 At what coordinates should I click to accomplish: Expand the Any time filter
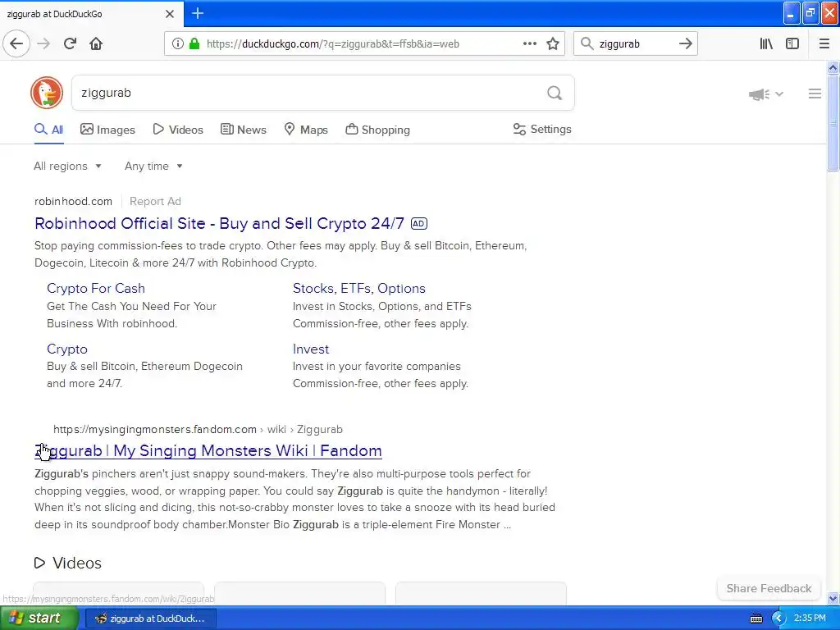point(153,166)
